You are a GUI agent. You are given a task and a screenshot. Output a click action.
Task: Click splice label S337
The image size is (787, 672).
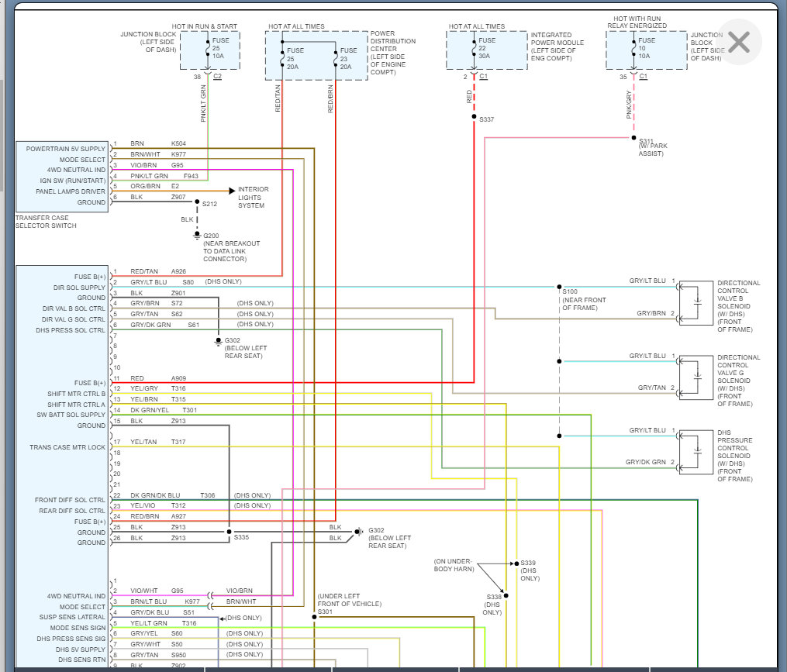click(486, 119)
